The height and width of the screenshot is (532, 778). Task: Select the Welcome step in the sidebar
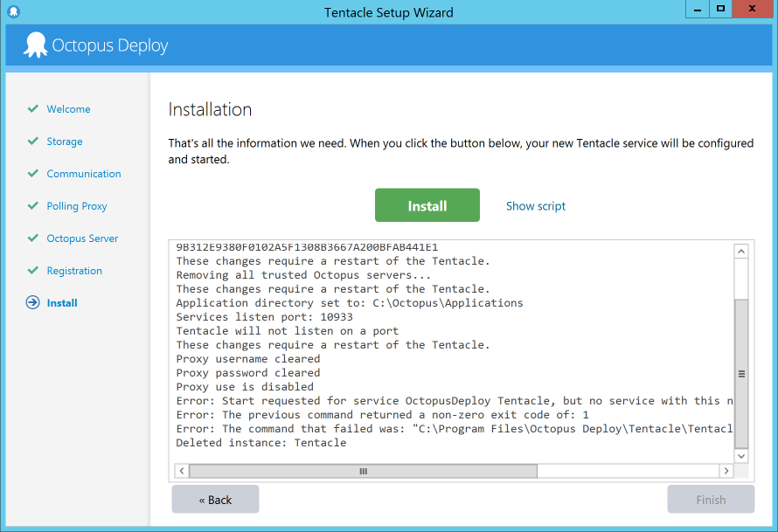tap(67, 108)
